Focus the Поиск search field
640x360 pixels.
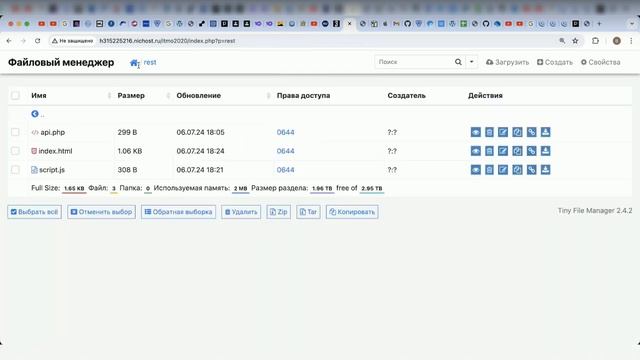(x=413, y=62)
